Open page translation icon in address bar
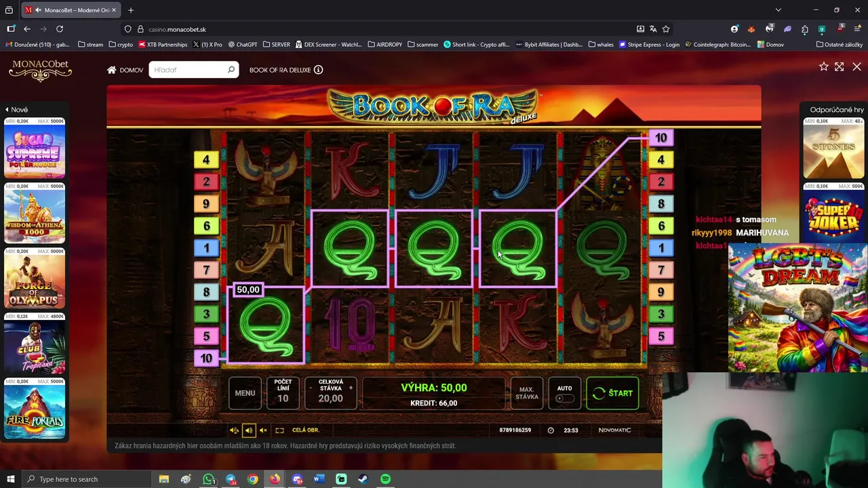868x488 pixels. pyautogui.click(x=653, y=29)
